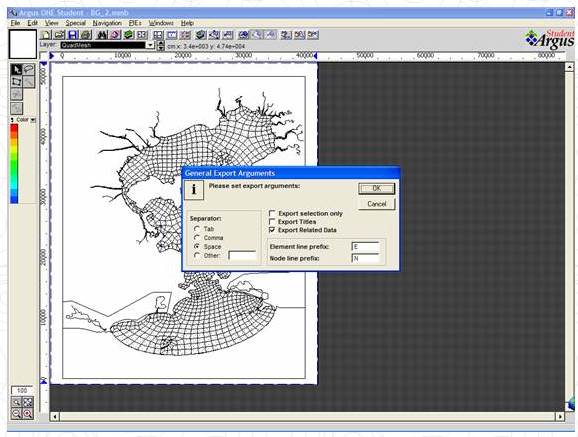Select the quadrilateral element drawing tool
The height and width of the screenshot is (437, 578).
(16, 81)
